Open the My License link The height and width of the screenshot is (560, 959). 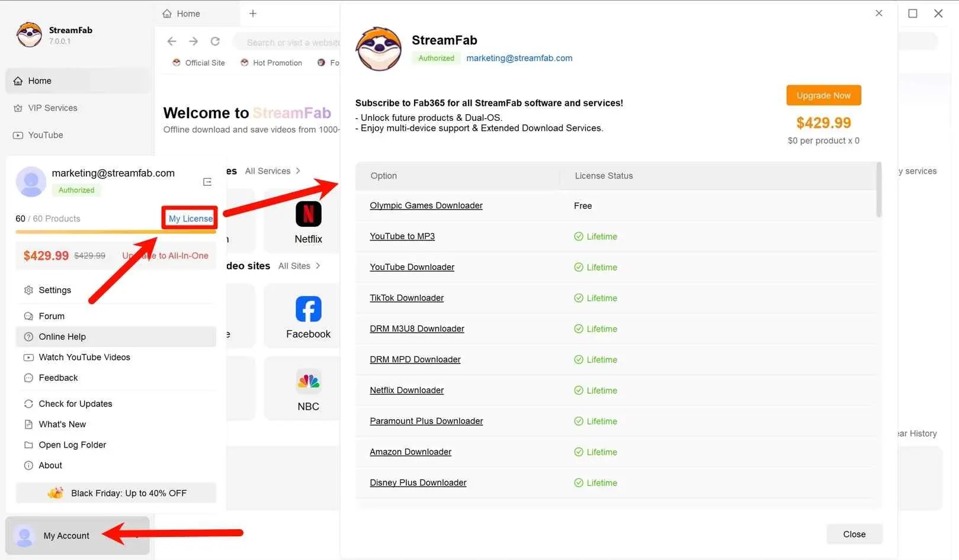click(x=190, y=218)
